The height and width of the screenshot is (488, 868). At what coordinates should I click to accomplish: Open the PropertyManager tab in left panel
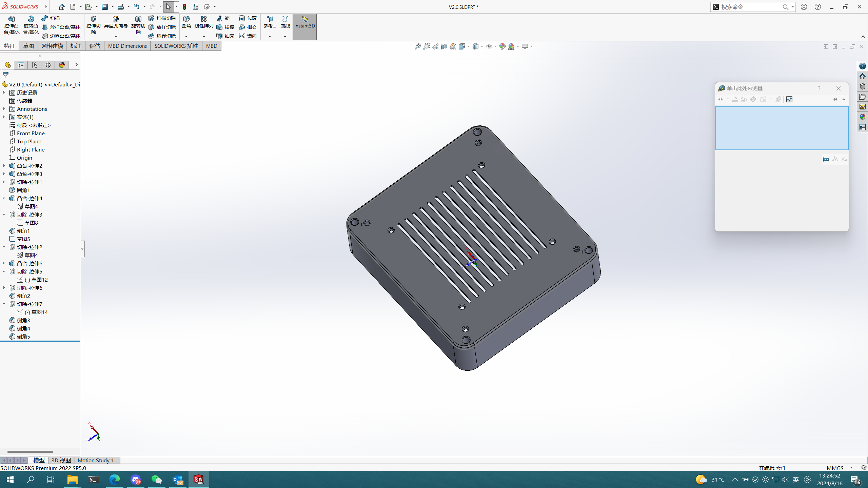[x=21, y=65]
